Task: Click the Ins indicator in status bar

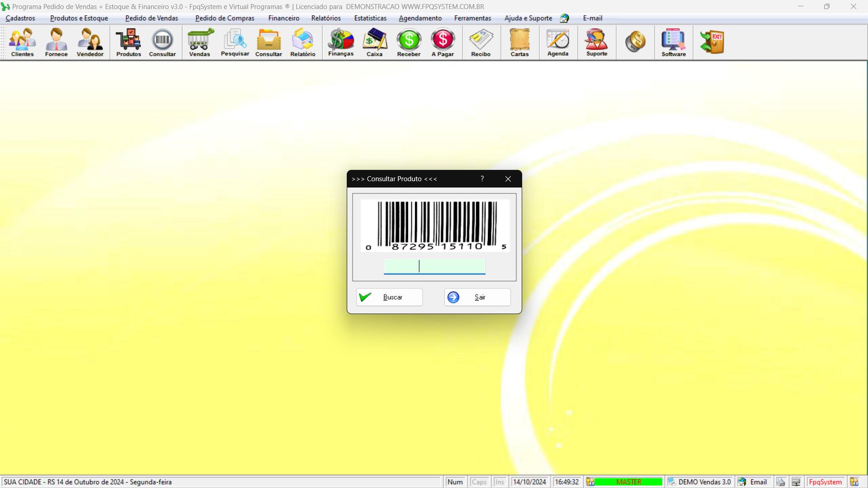Action: click(x=499, y=482)
